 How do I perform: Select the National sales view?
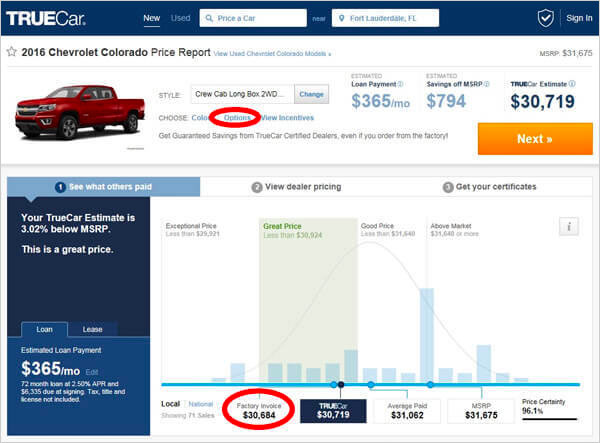tap(201, 404)
